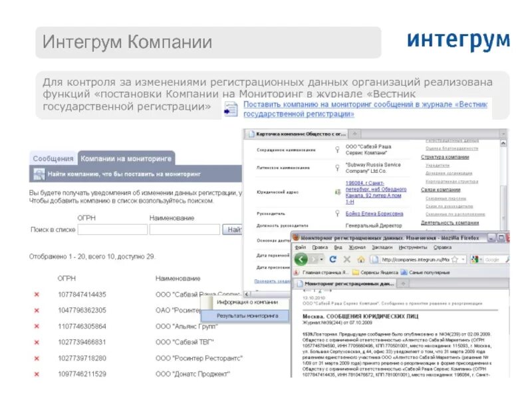Open the Правка menu
This screenshot has height=399, width=532.
pyautogui.click(x=320, y=247)
